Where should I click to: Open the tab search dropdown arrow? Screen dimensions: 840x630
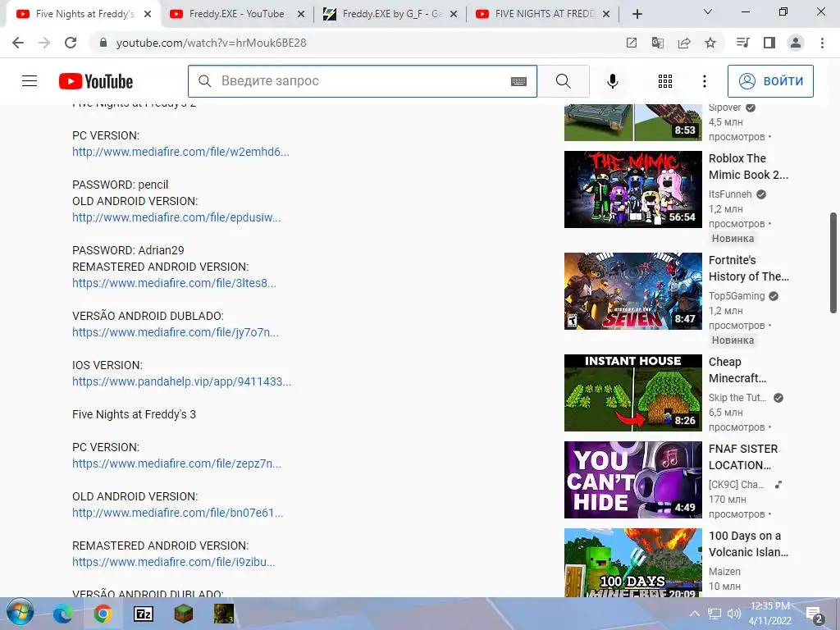click(708, 11)
